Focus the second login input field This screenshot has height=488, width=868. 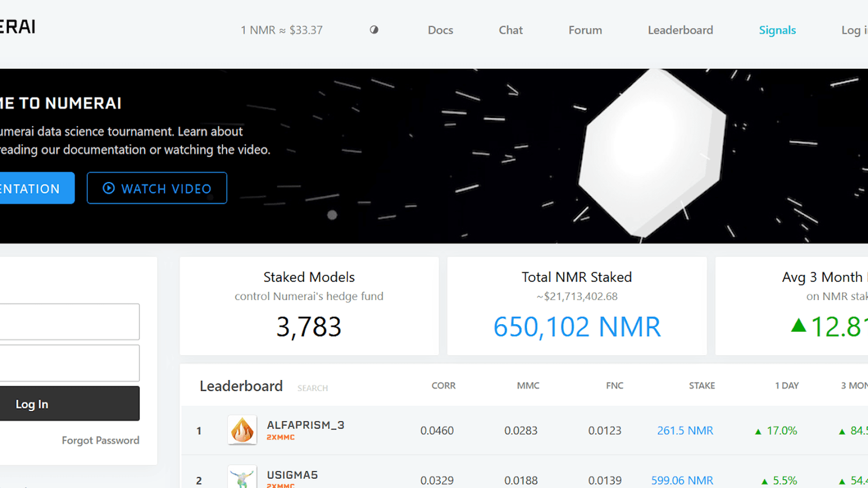[69, 363]
